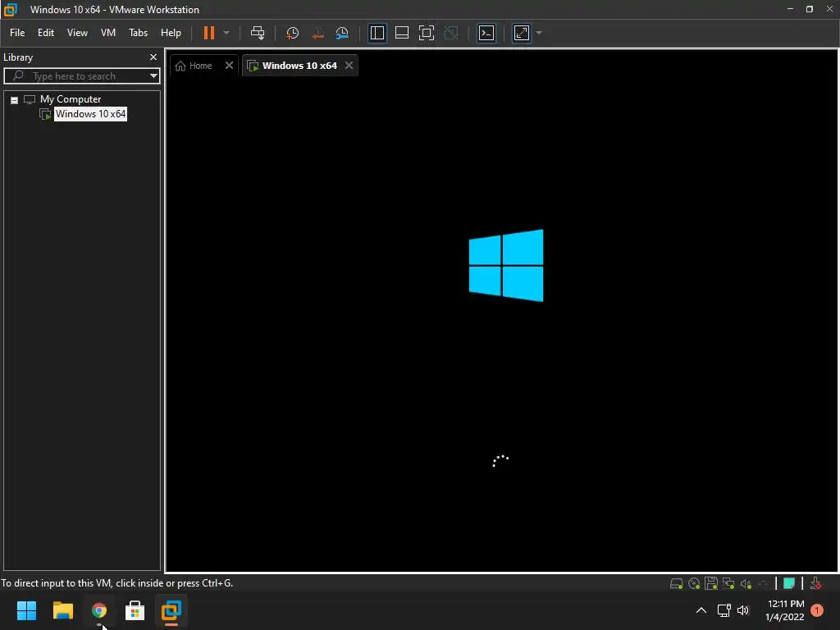Open the Help menu
This screenshot has height=630, width=840.
[171, 33]
